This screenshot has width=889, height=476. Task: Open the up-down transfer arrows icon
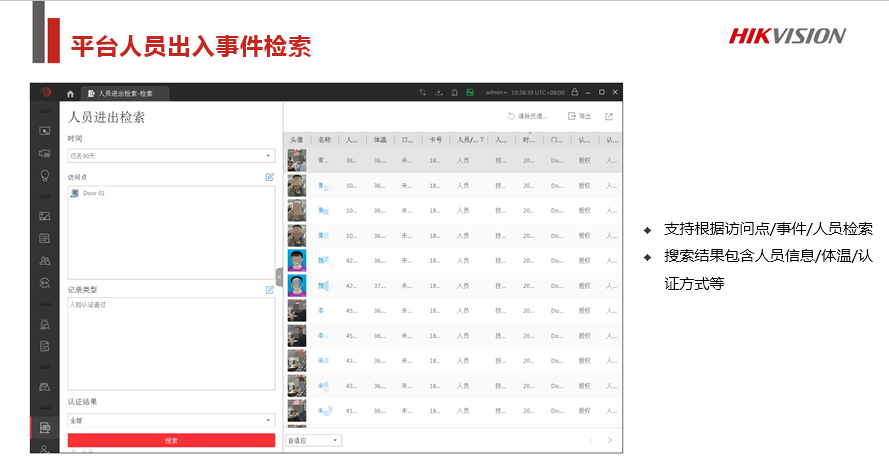coord(422,92)
